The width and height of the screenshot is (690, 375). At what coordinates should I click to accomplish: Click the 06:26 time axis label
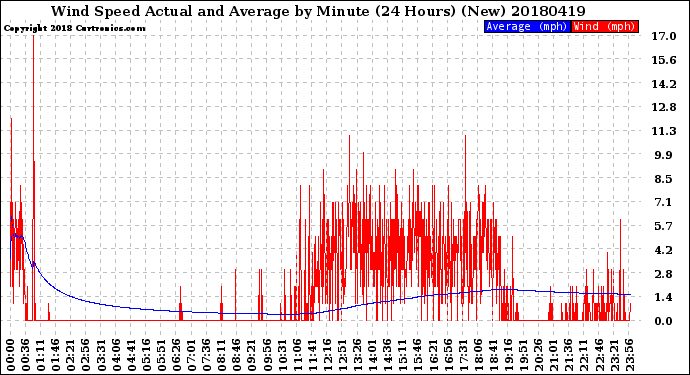176,355
